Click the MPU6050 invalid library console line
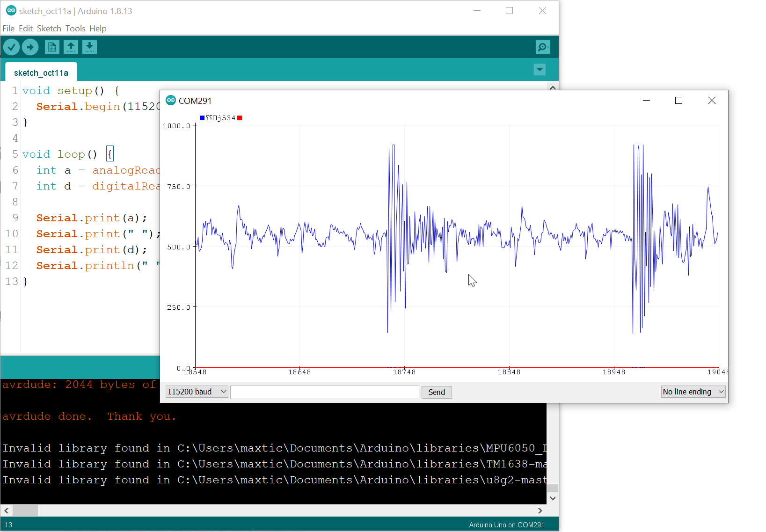Image resolution: width=766 pixels, height=532 pixels. 274,448
